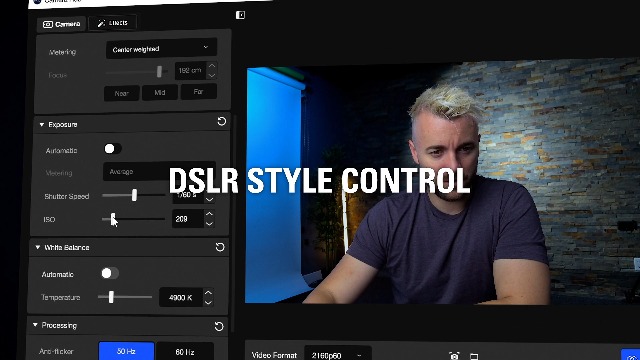This screenshot has width=640, height=360.
Task: Switch to the Camera tab
Action: 62,24
